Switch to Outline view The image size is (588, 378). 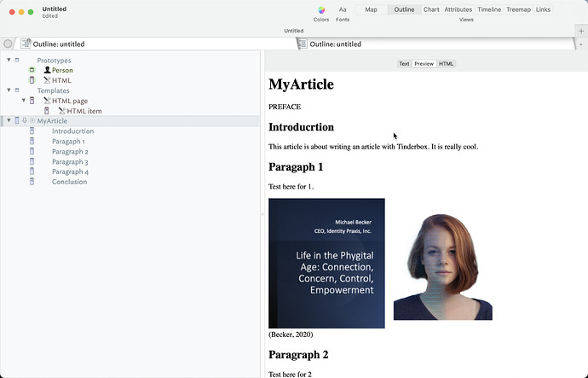[x=404, y=9]
